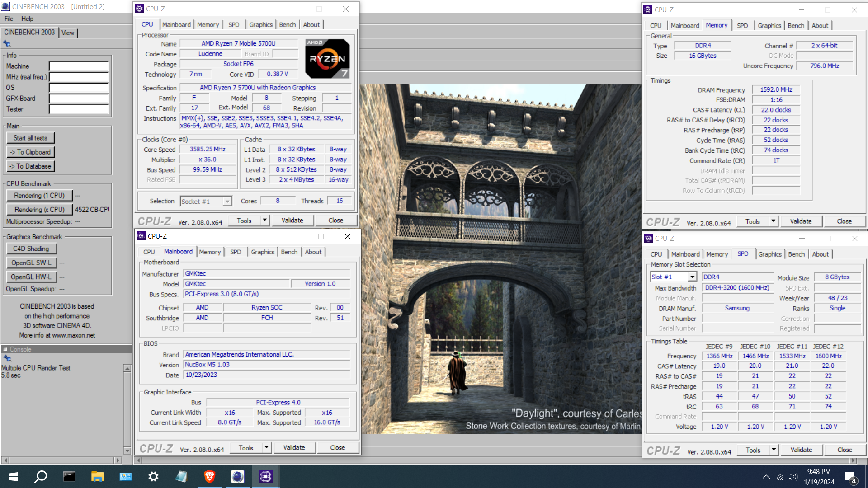
Task: Click 'Samsung' DRAM manufacturer value
Action: coord(737,308)
